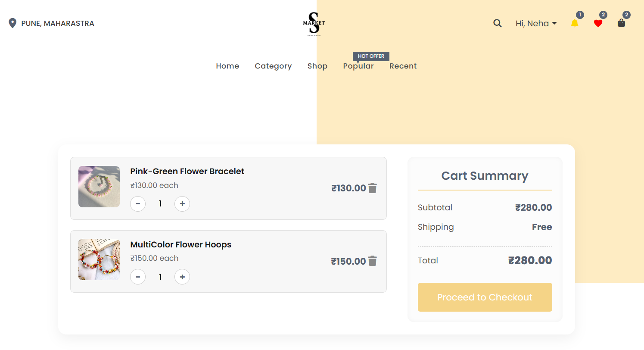Click the Cart Summary heading

(x=485, y=176)
